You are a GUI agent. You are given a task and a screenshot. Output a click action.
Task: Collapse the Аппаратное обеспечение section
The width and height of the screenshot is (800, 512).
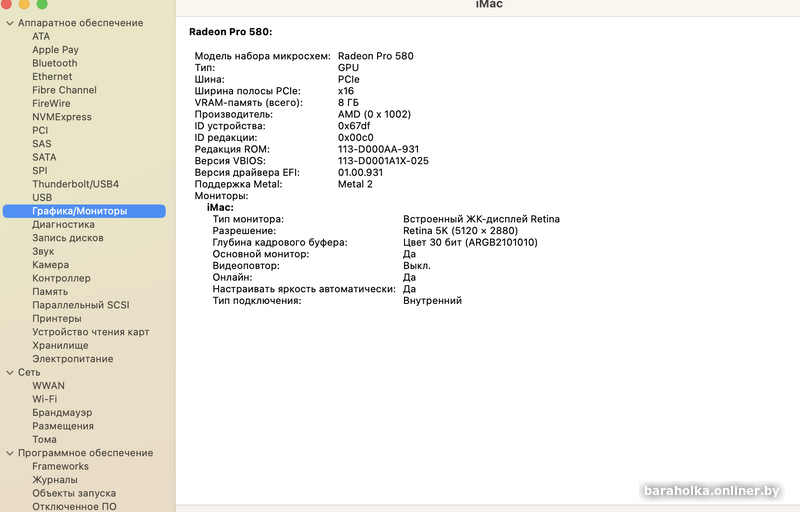[x=10, y=23]
